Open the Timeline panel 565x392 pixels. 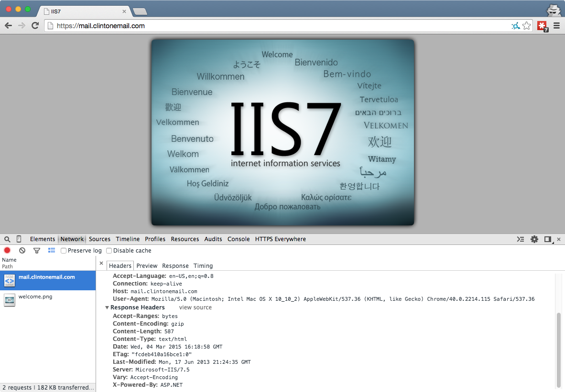pyautogui.click(x=128, y=239)
